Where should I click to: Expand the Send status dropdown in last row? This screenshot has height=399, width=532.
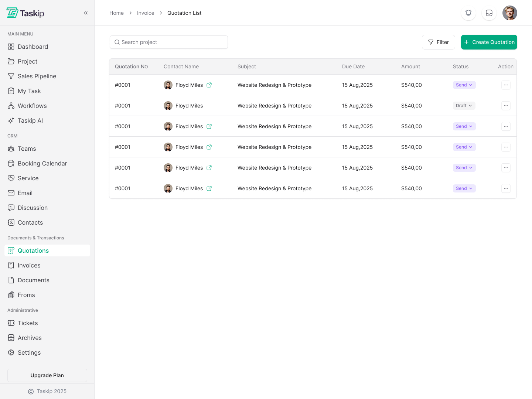click(464, 188)
